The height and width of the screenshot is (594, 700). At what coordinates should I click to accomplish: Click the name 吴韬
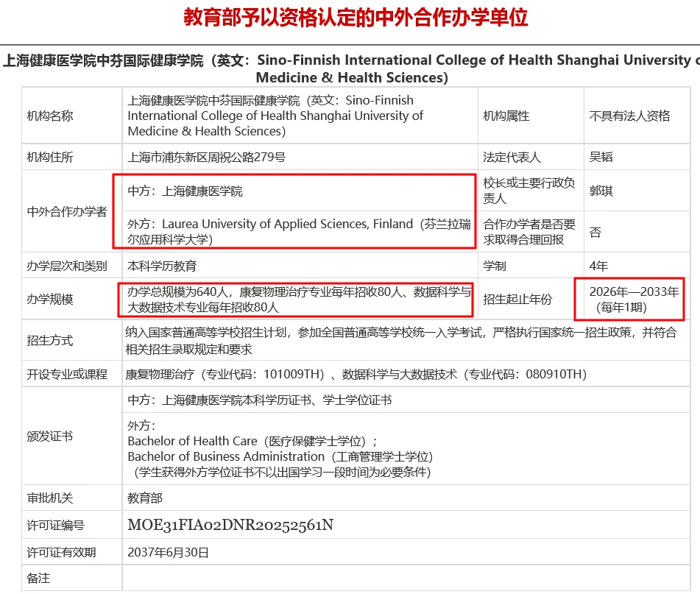point(601,157)
